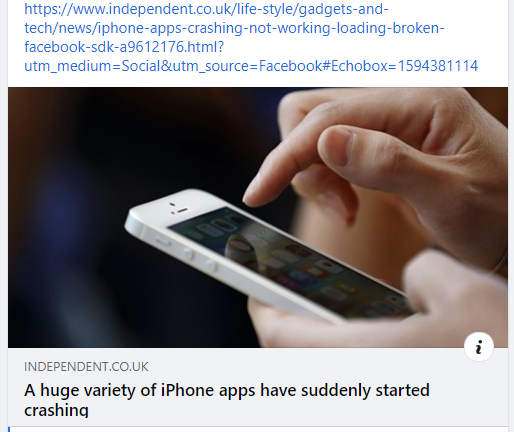Viewport: 514px width, 432px height.
Task: Click the iPhone's earpiece and front camera
Action: coord(177,209)
